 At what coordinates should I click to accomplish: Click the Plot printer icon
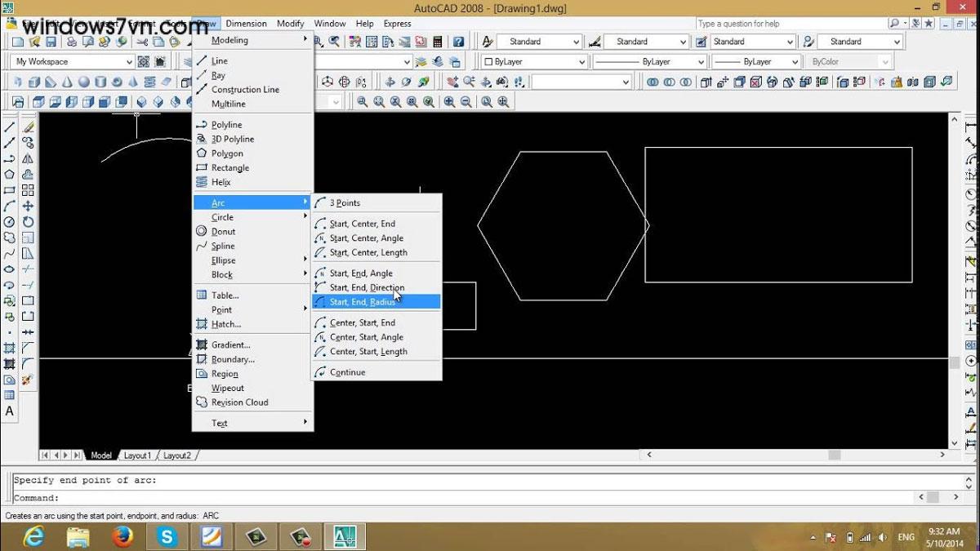[72, 42]
